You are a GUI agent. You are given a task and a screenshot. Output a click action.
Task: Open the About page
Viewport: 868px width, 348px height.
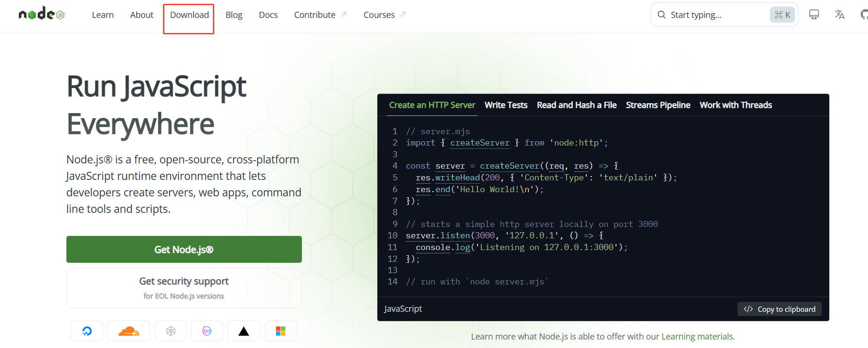(x=142, y=15)
